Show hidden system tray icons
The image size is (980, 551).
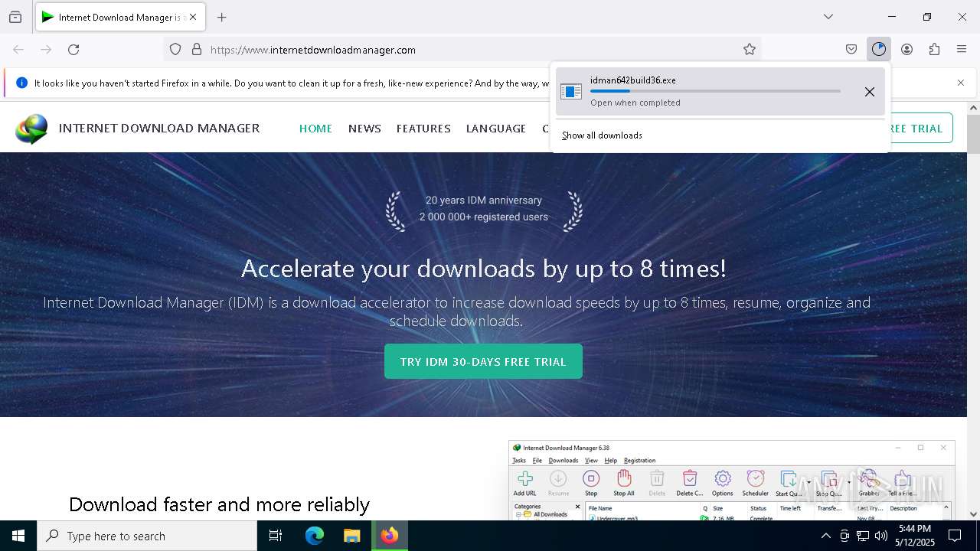pos(825,536)
